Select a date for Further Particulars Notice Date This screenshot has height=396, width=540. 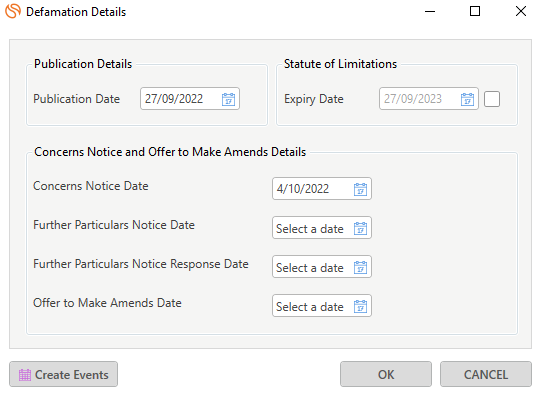coord(322,228)
